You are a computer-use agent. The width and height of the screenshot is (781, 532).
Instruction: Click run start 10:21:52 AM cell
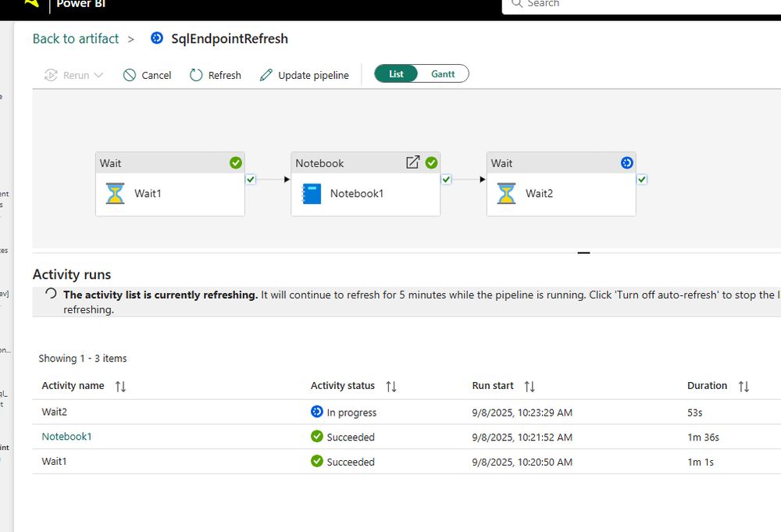click(522, 437)
